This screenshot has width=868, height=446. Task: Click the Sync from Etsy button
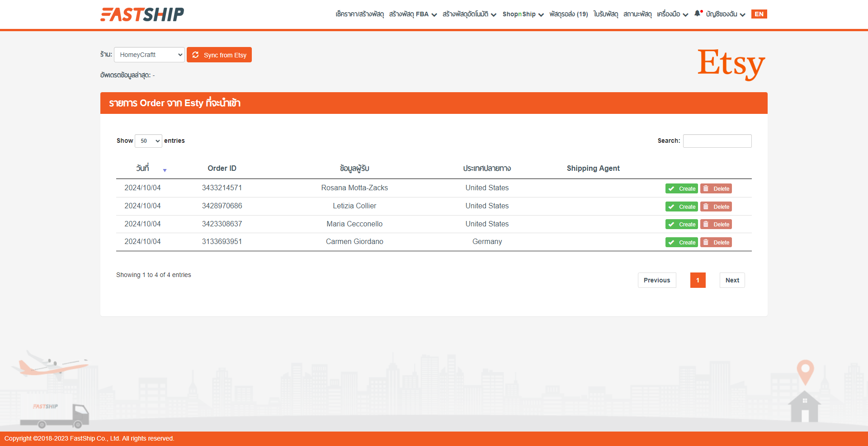(x=219, y=55)
